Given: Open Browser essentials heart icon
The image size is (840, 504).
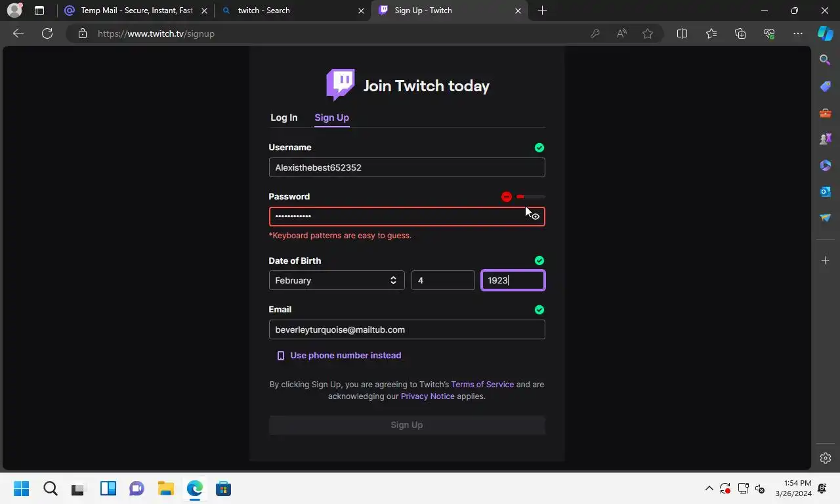Looking at the screenshot, I should [769, 33].
